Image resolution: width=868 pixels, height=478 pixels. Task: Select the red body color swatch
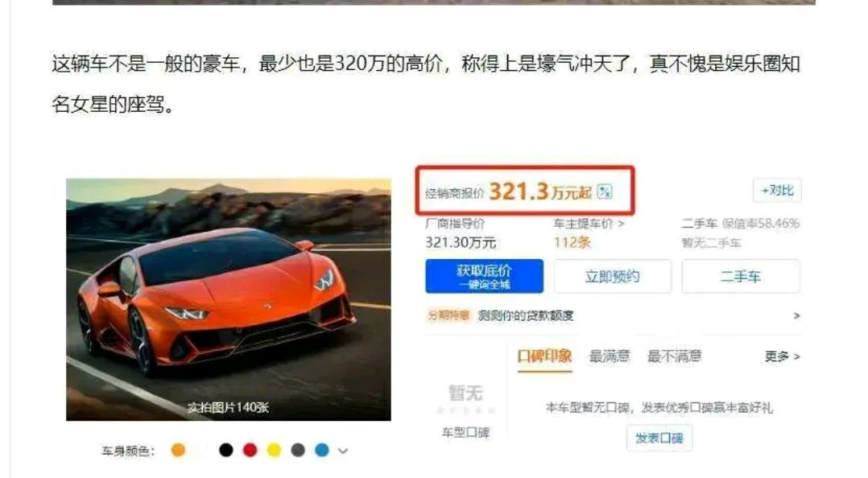[x=250, y=451]
